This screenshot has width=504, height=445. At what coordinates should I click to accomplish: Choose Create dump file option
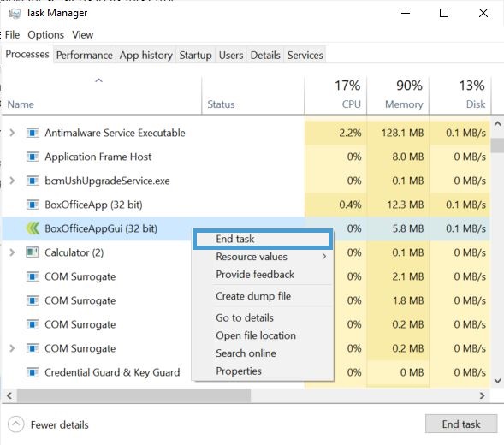click(x=263, y=296)
